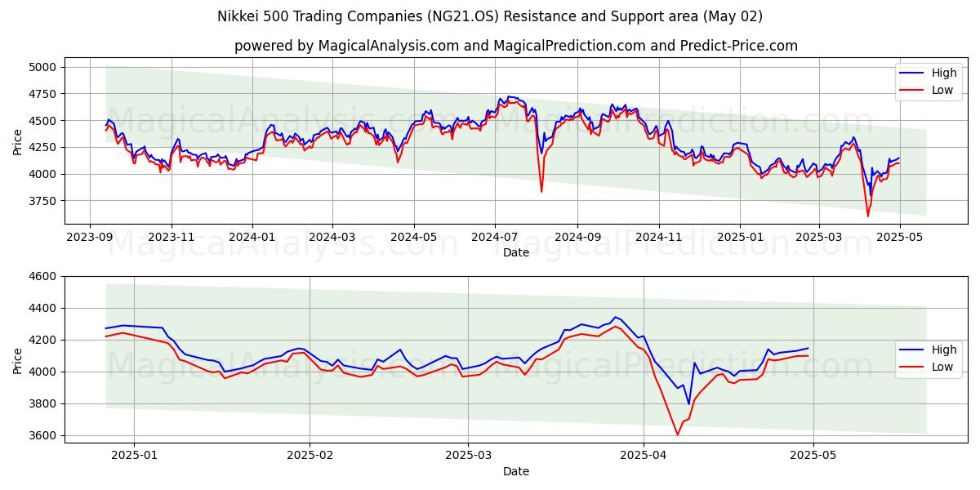The width and height of the screenshot is (980, 490).
Task: Click the 2023-11 tick label on top chart
Action: pyautogui.click(x=171, y=237)
